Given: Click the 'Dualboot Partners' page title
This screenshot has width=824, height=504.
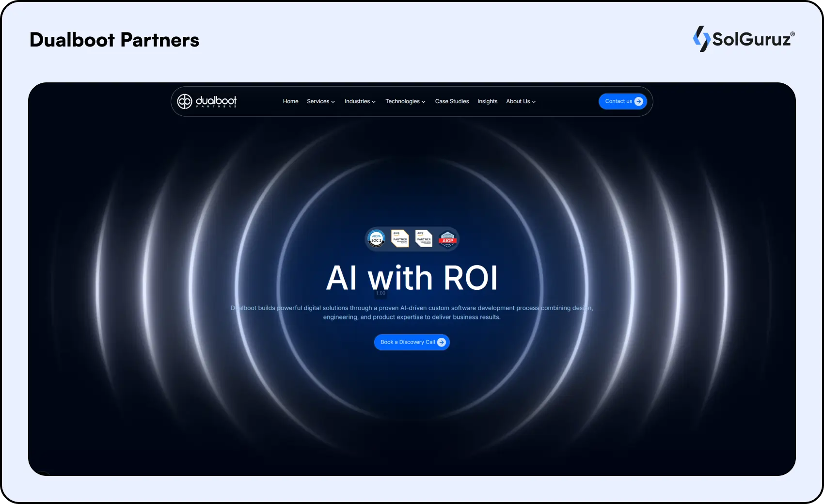Looking at the screenshot, I should coord(114,40).
